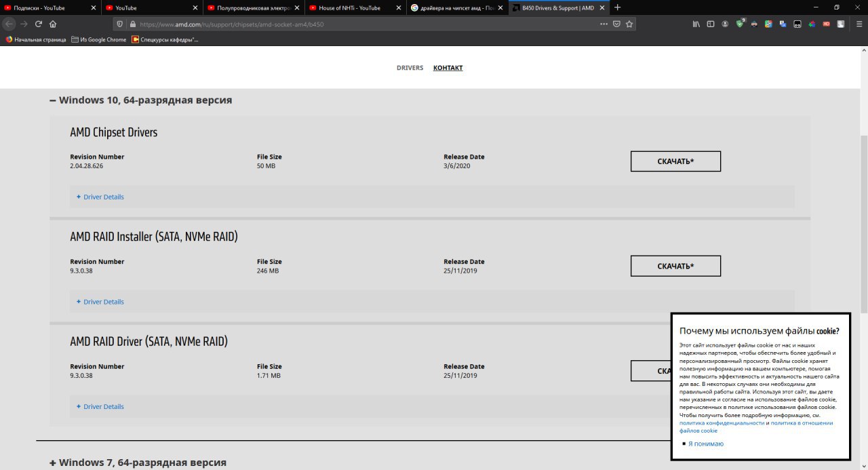Open the colorful S extension icon
868x470 pixels.
768,24
